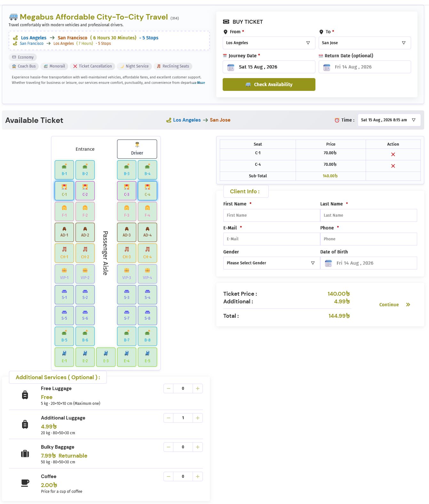Viewport: 429px width, 504px height.
Task: Remove seat C-4 with red X
Action: pyautogui.click(x=393, y=166)
